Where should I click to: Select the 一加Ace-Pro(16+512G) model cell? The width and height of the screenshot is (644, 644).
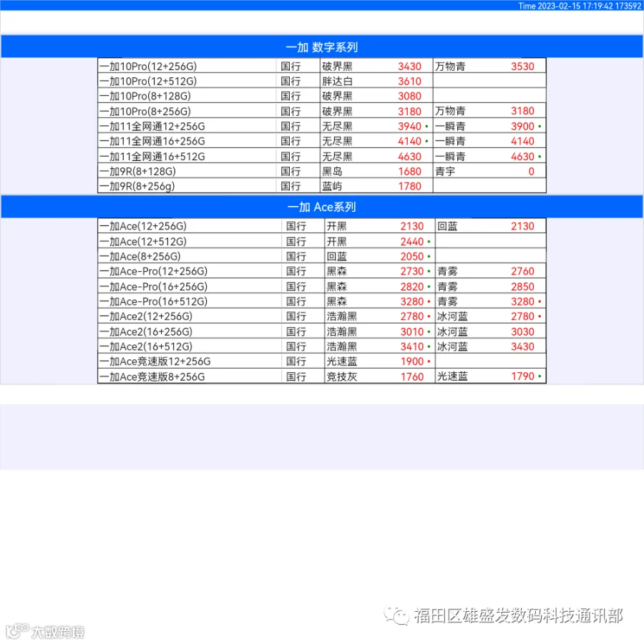190,301
